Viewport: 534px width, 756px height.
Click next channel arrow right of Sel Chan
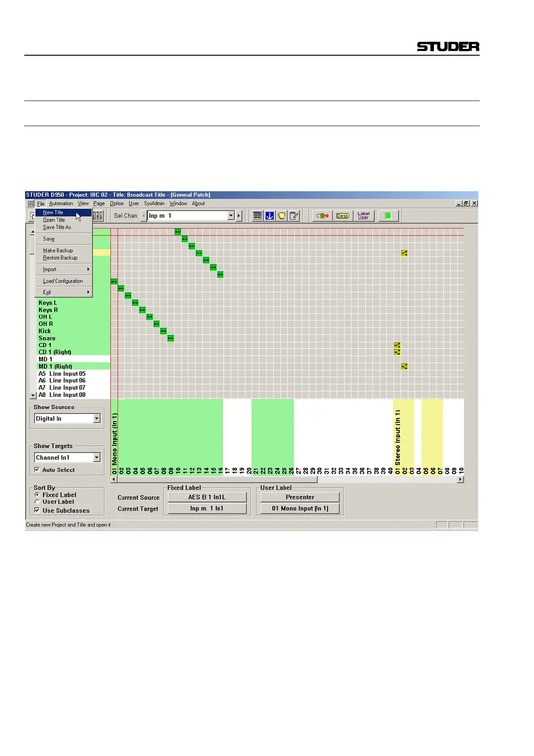coord(239,216)
